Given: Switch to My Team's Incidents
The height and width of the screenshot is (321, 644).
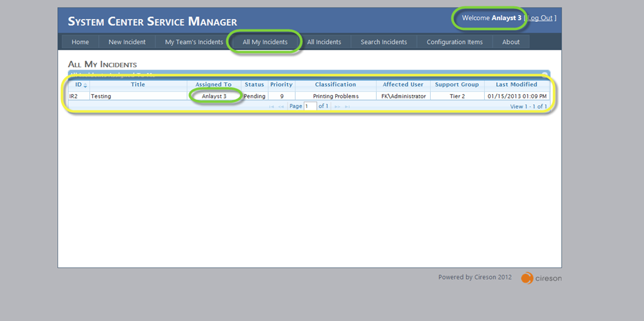Looking at the screenshot, I should point(194,42).
